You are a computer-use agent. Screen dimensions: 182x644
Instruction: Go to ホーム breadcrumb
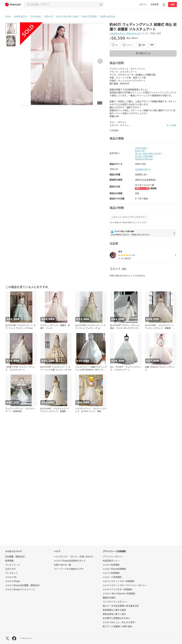point(8,16)
